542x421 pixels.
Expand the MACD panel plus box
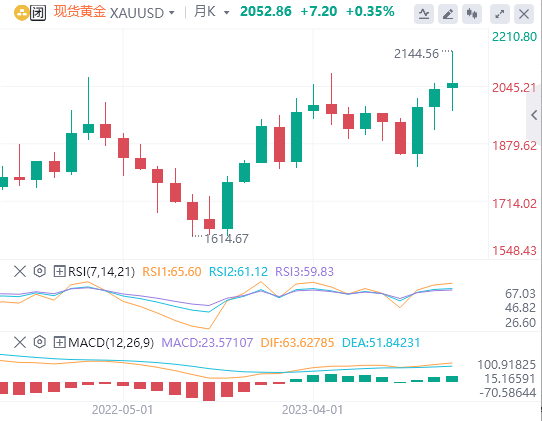[x=59, y=343]
